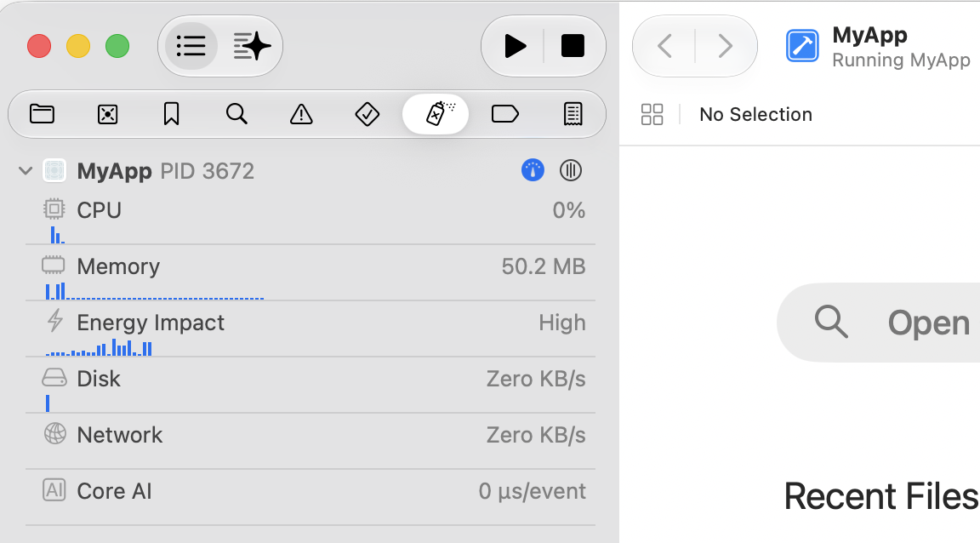This screenshot has width=980, height=543.
Task: Open the Breakpoint navigator
Action: tap(505, 115)
